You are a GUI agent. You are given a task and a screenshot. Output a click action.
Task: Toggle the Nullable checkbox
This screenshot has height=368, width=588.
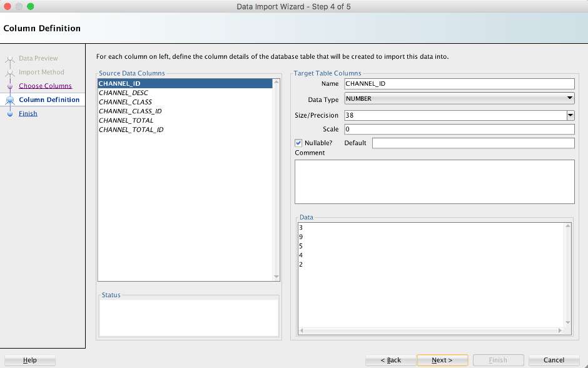[298, 143]
